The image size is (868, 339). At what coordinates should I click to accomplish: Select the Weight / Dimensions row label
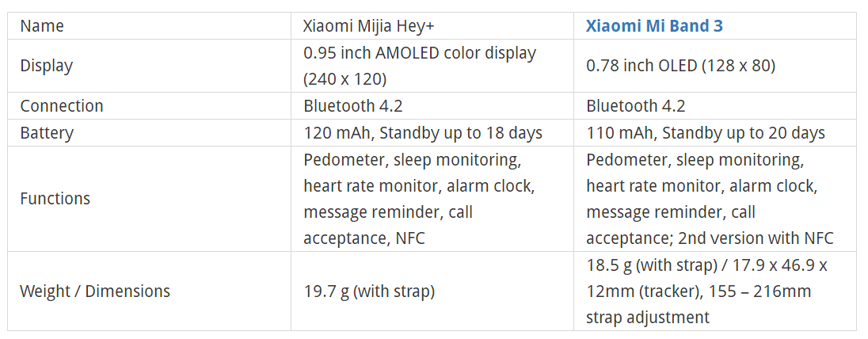[95, 291]
